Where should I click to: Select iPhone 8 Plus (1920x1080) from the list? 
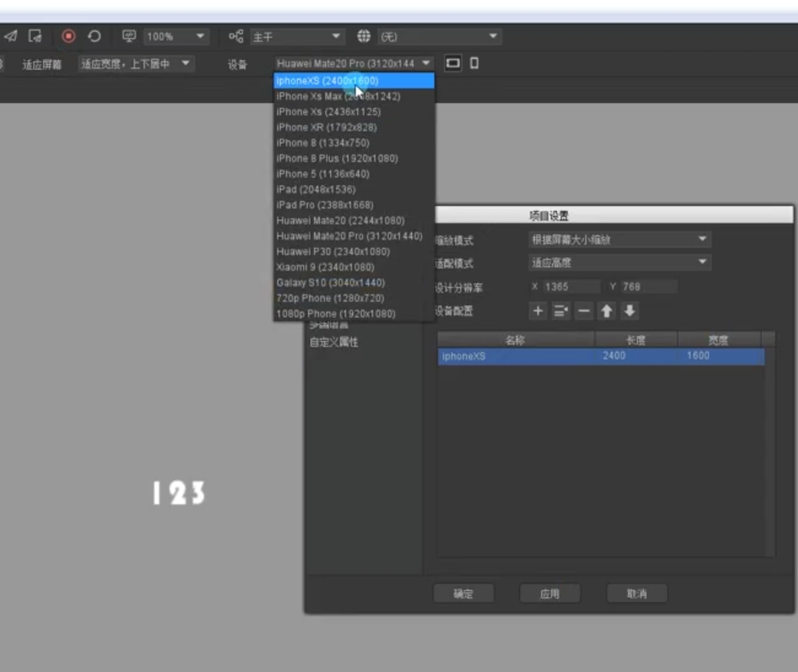coord(337,158)
